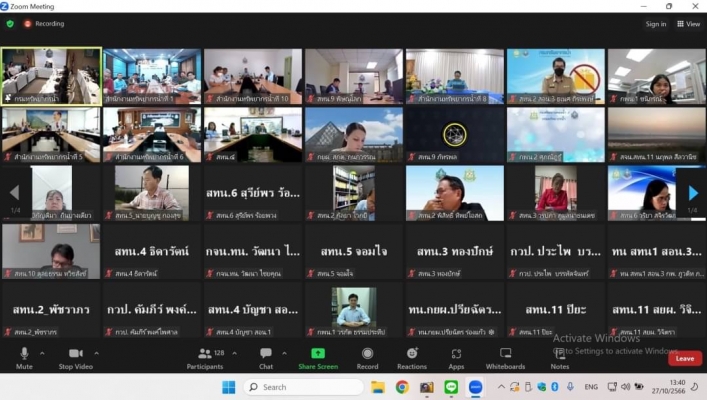
Task: Open volume control in system tray
Action: coord(625,387)
